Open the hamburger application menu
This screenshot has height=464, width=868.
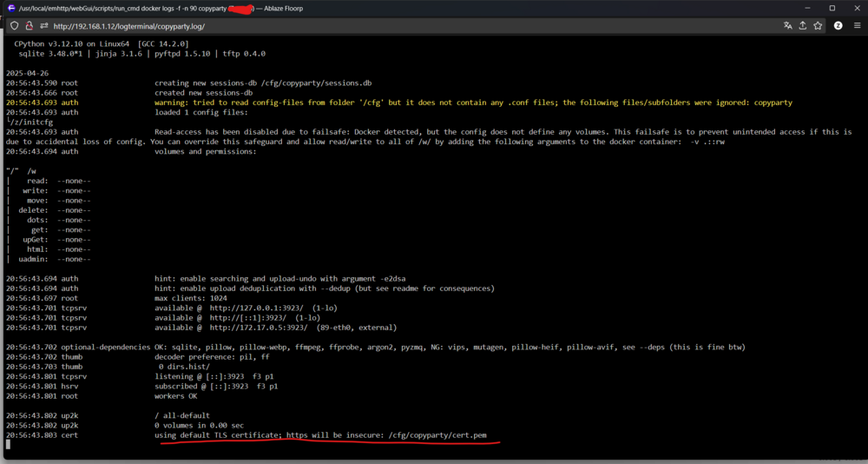(857, 25)
